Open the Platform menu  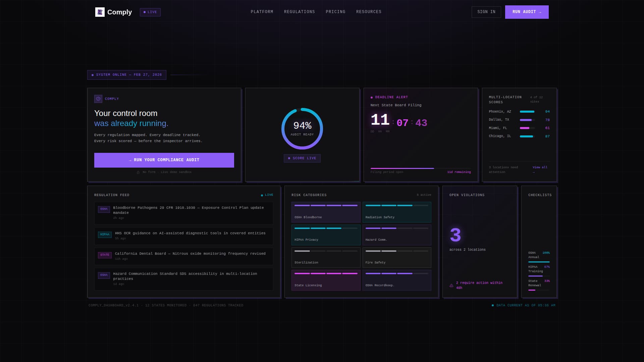262,12
